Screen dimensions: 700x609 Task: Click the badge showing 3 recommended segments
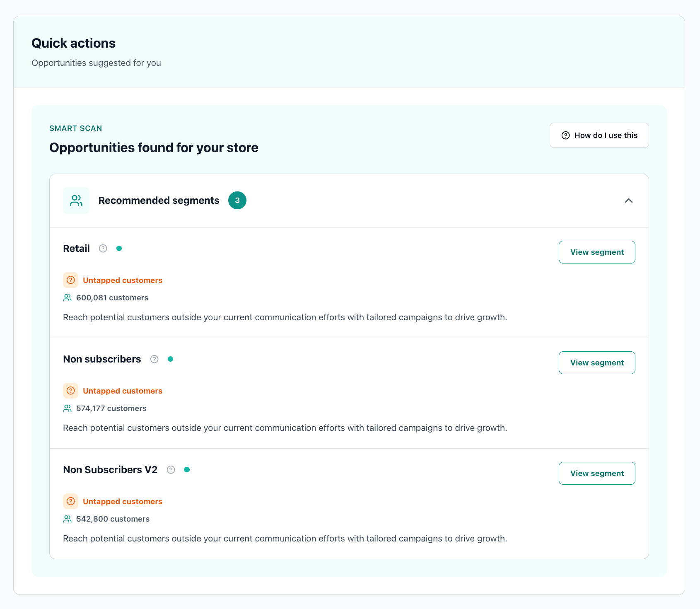237,200
